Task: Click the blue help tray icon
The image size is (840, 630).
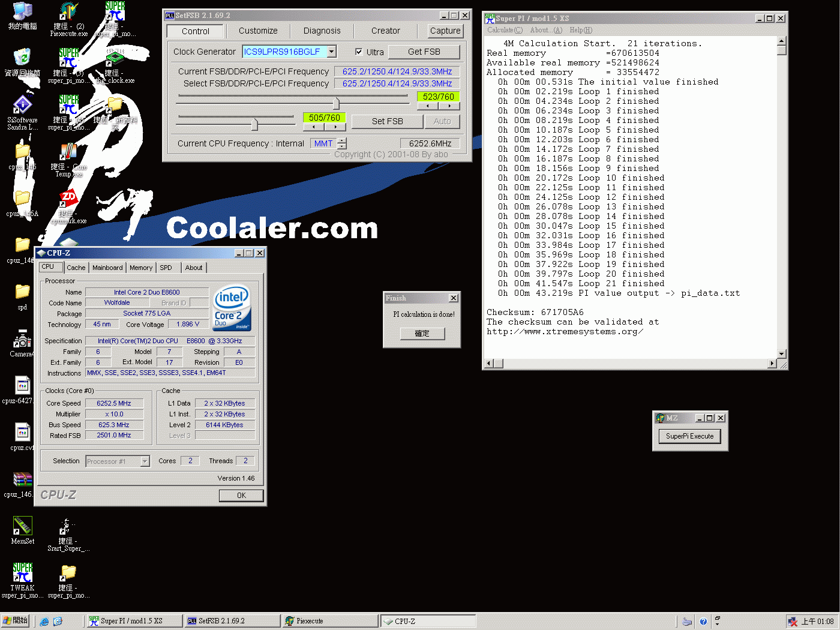Action: (703, 622)
